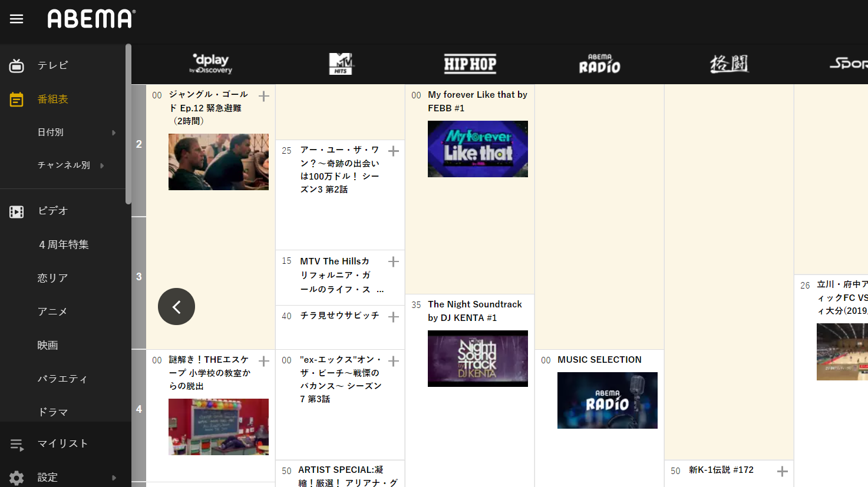Click チラ見せウサビッチ program title

[340, 316]
